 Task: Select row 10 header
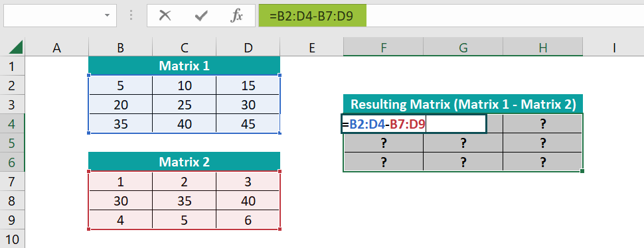click(x=13, y=239)
